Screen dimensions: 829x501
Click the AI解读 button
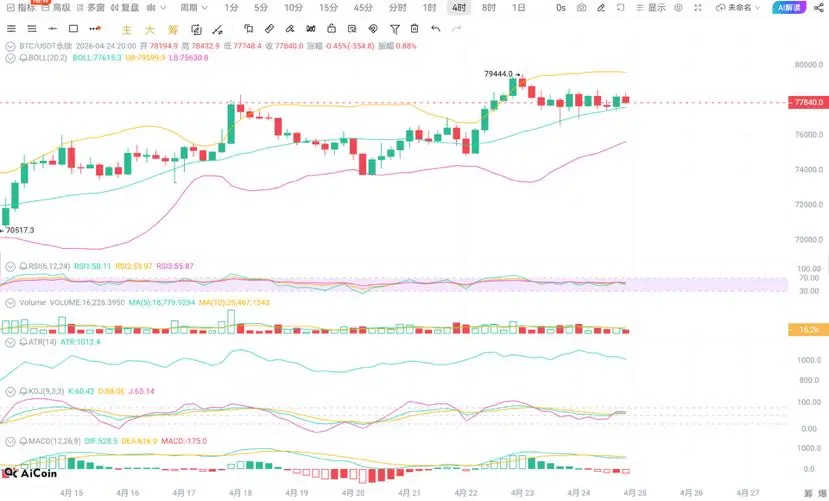tap(789, 7)
